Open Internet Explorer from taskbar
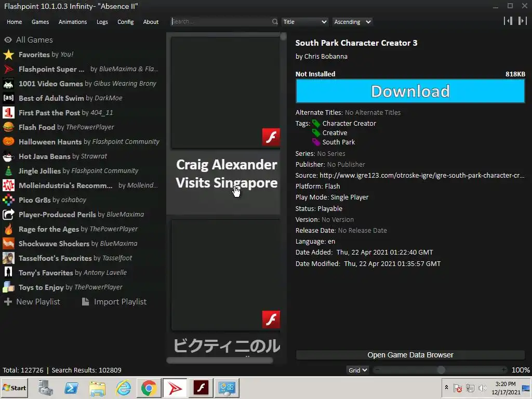Viewport: 532px width, 399px height. point(123,388)
